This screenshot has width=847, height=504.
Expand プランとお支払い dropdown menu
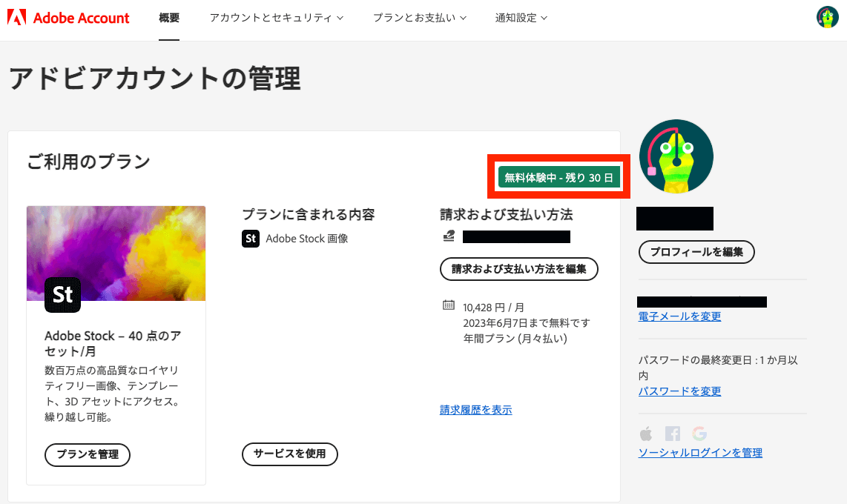(419, 18)
